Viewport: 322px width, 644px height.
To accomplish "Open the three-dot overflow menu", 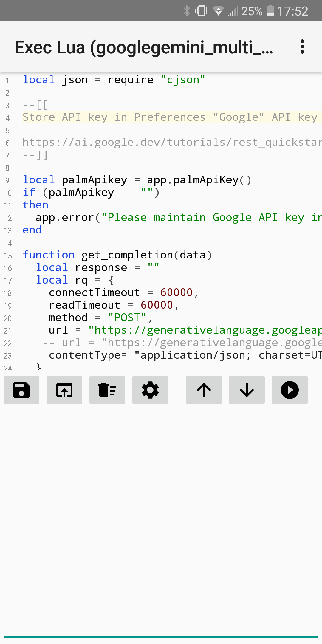I will click(x=302, y=47).
